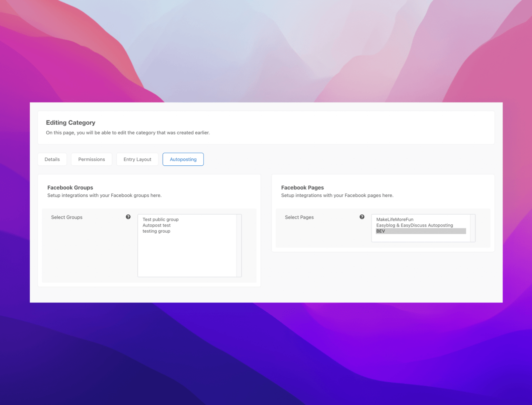
Task: Select the Autoposting tab
Action: [x=183, y=160]
